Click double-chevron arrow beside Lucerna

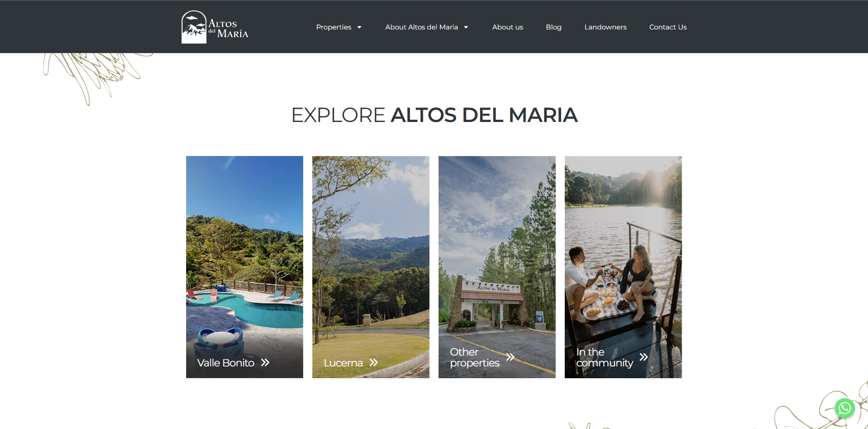coord(374,362)
